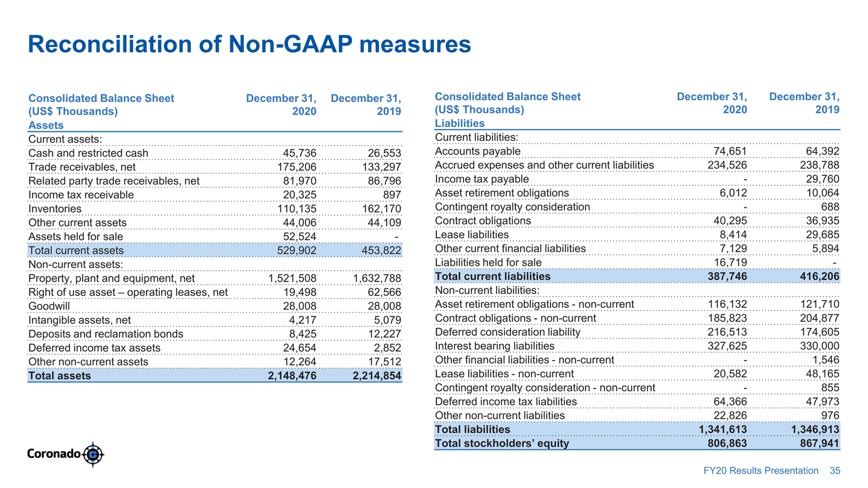Select income tax receivable value 20,325
868x488 pixels.
(x=300, y=195)
